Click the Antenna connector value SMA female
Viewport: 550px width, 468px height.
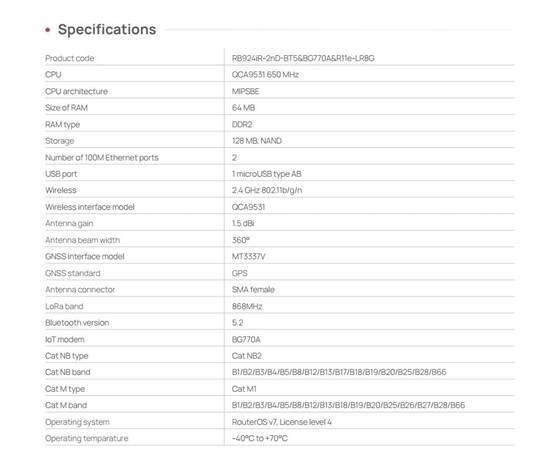pos(253,290)
